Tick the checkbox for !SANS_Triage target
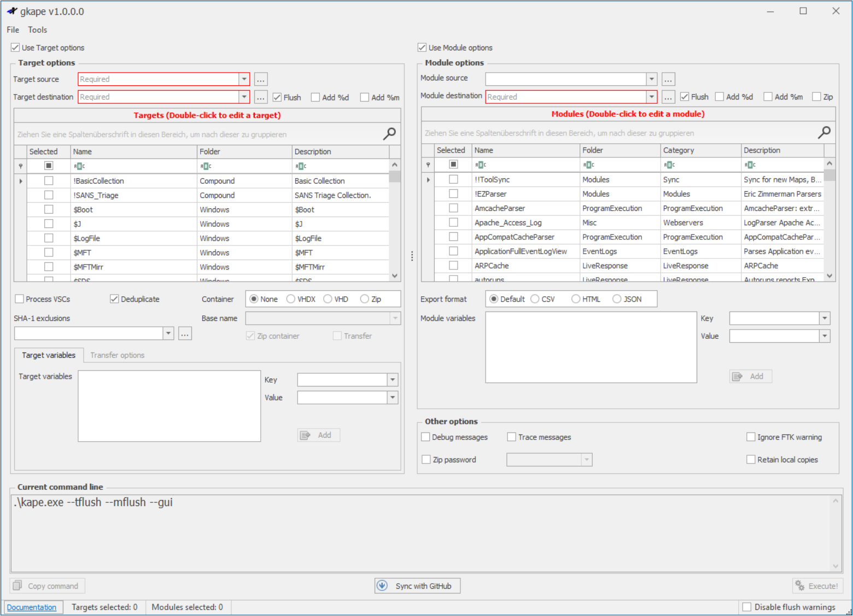The image size is (853, 616). coord(49,195)
